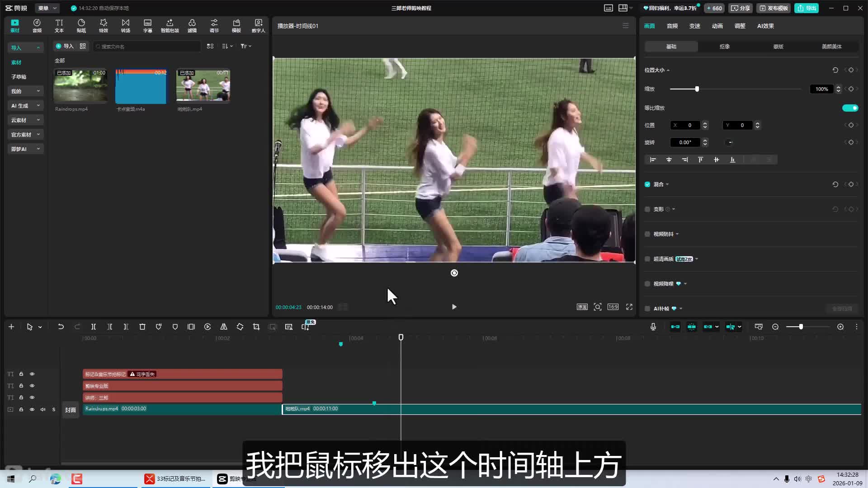Click the undo arrow in timeline toolbar
Screen dimensions: 868x488
coord(61,327)
